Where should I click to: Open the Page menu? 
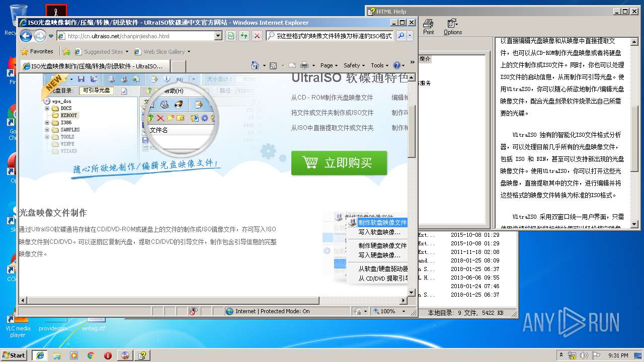click(329, 65)
